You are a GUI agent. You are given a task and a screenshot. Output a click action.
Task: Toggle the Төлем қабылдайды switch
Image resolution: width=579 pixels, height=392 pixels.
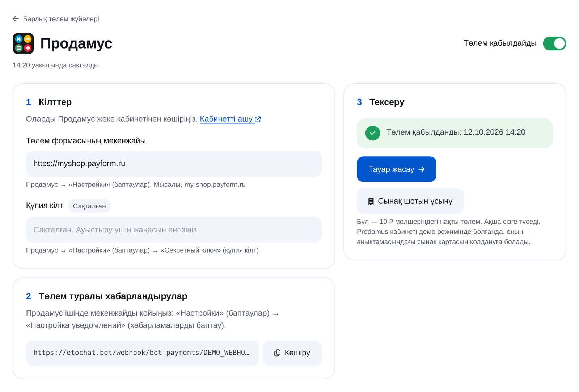pyautogui.click(x=554, y=43)
